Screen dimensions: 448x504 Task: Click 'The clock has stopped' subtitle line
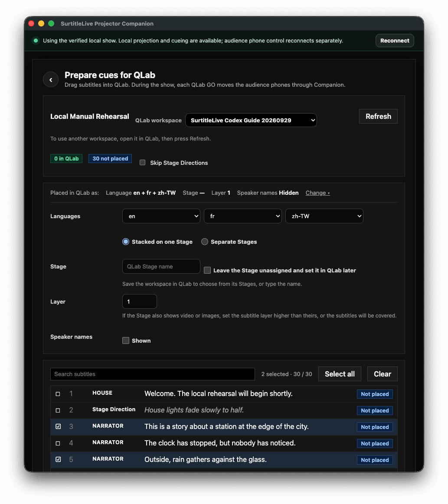[220, 443]
